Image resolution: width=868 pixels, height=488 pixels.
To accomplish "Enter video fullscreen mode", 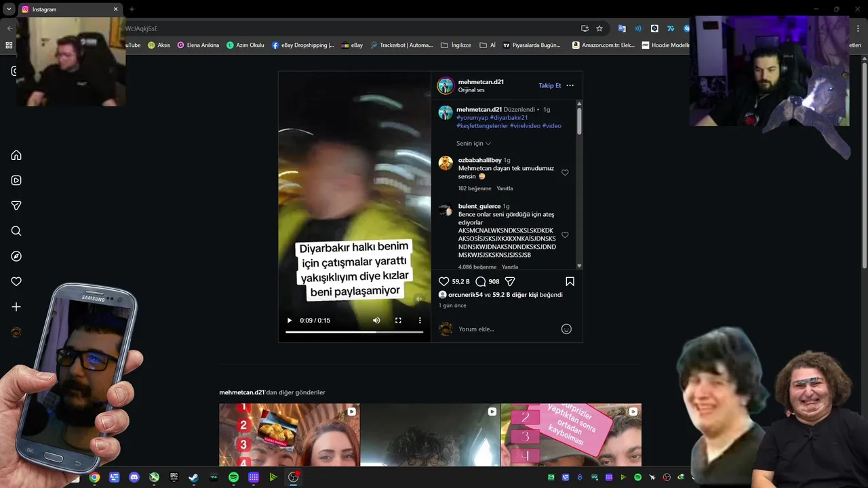I will point(398,321).
